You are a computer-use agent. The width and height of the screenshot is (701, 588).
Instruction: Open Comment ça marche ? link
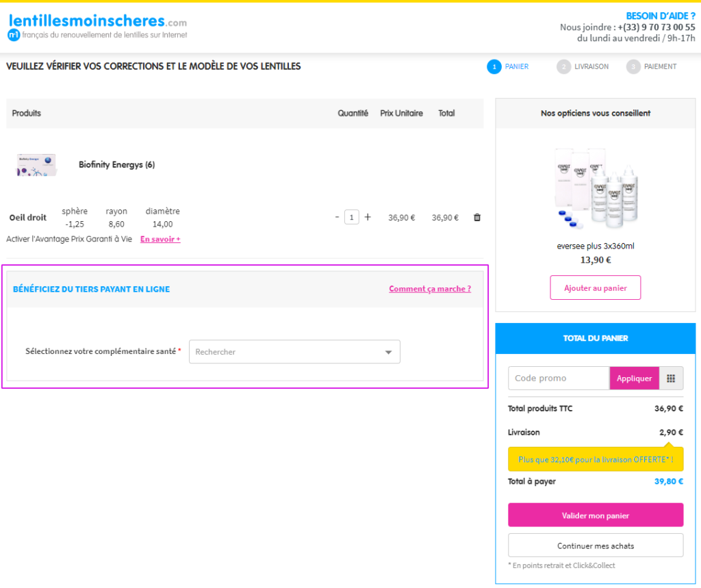click(430, 289)
